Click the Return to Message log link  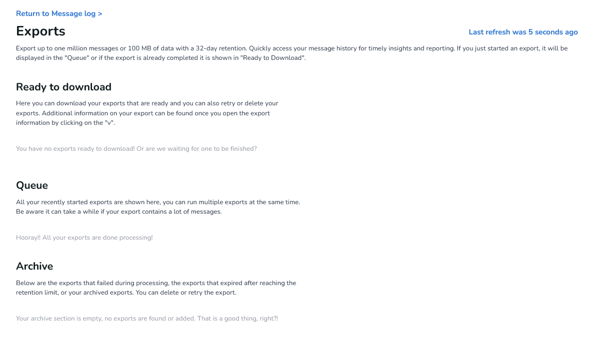(59, 13)
